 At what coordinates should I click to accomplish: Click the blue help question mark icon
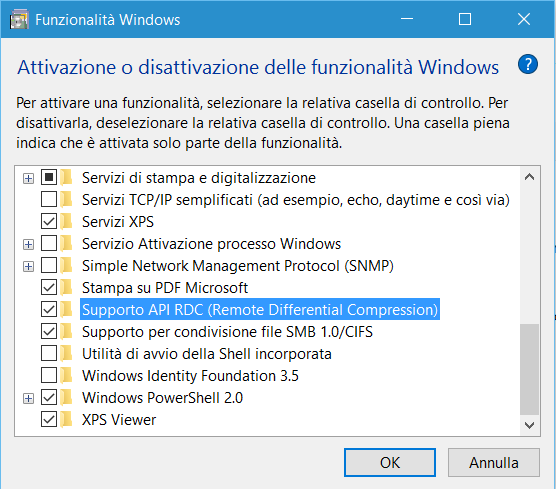tap(528, 64)
